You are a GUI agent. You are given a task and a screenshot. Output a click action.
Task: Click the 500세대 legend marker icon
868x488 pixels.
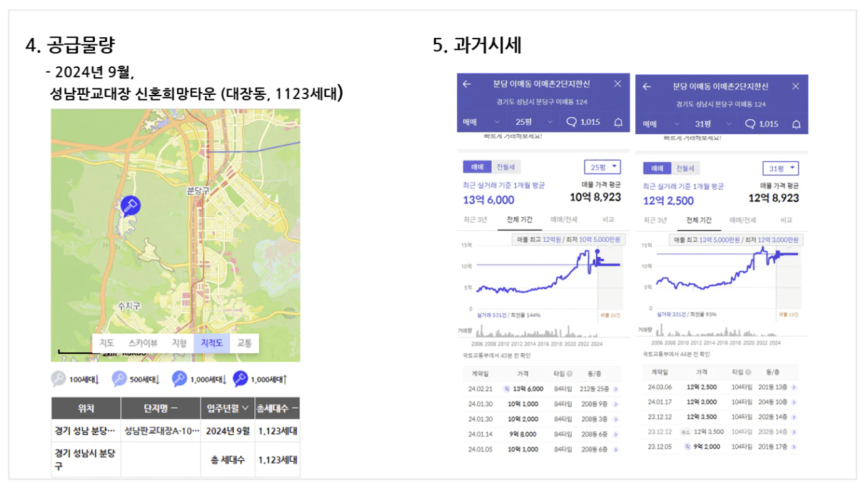[119, 379]
